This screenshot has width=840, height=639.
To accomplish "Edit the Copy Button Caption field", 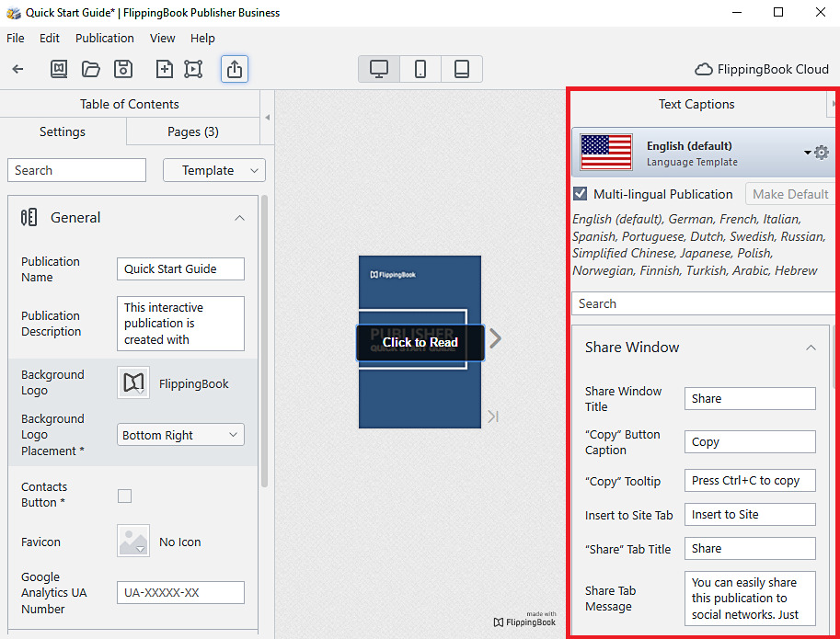I will coord(750,442).
